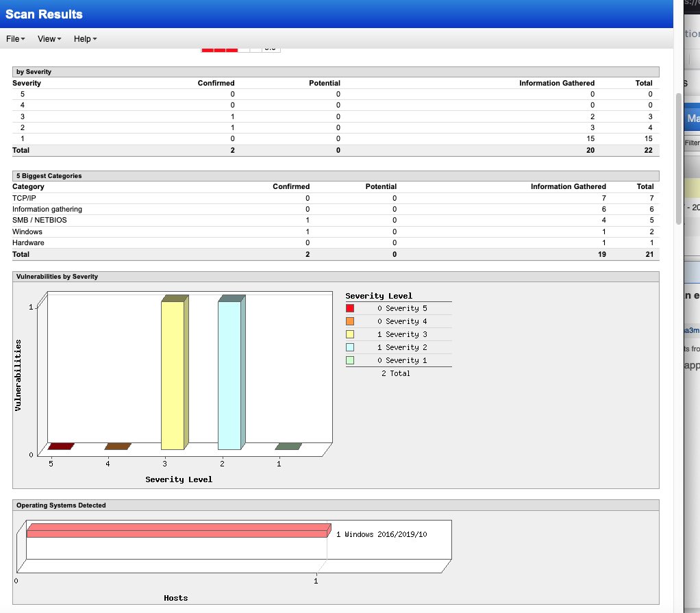Click the '1 Severity 2' legend entry text
This screenshot has height=613, width=700.
click(x=402, y=347)
